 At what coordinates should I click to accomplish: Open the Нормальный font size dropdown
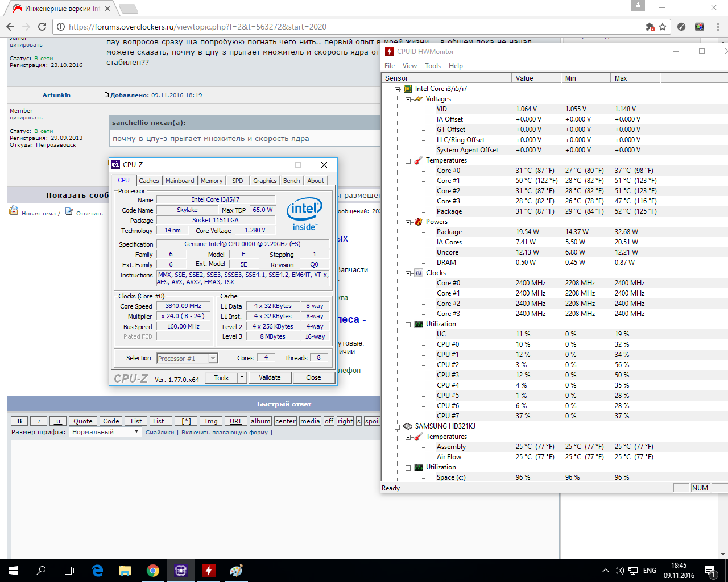point(105,432)
